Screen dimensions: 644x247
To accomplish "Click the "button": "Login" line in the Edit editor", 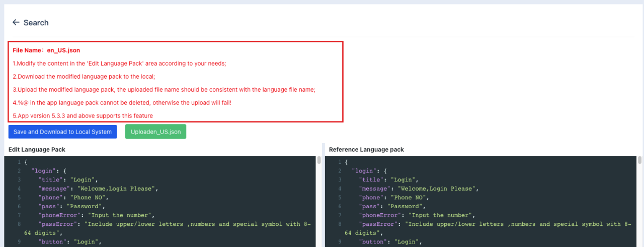I will click(70, 242).
